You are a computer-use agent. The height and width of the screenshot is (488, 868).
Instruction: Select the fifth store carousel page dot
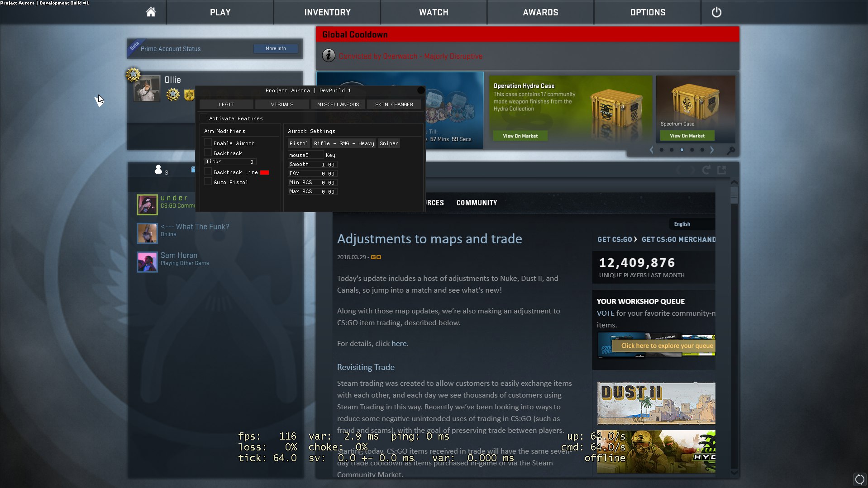click(x=702, y=150)
